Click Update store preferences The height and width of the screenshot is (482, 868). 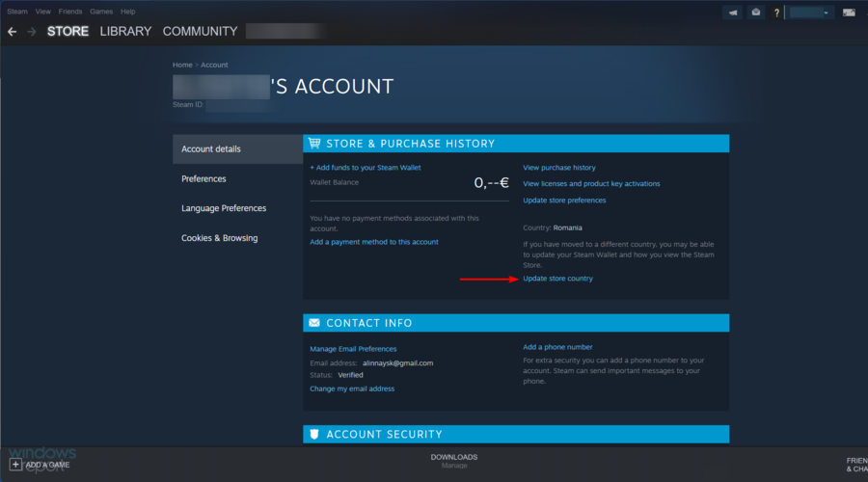[x=564, y=201]
